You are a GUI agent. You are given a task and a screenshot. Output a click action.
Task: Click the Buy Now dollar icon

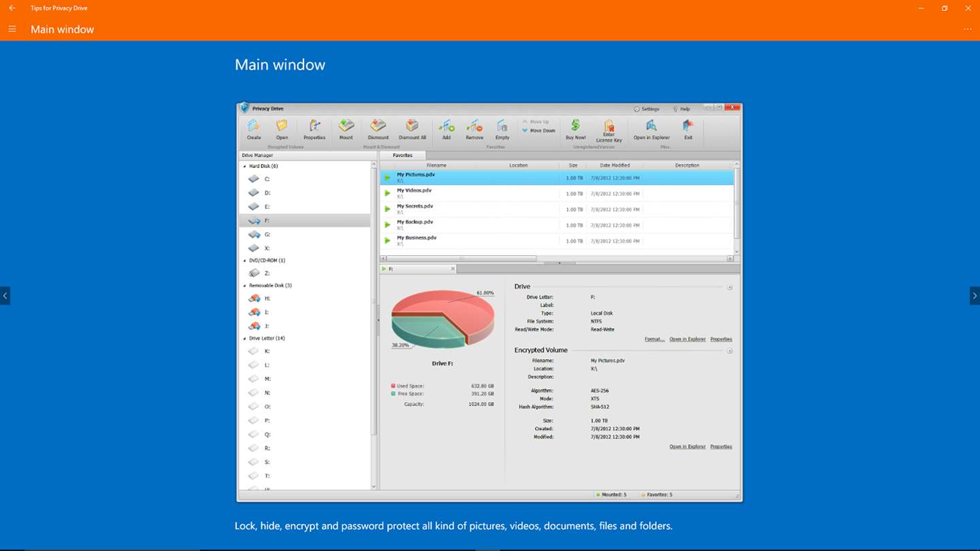point(576,130)
